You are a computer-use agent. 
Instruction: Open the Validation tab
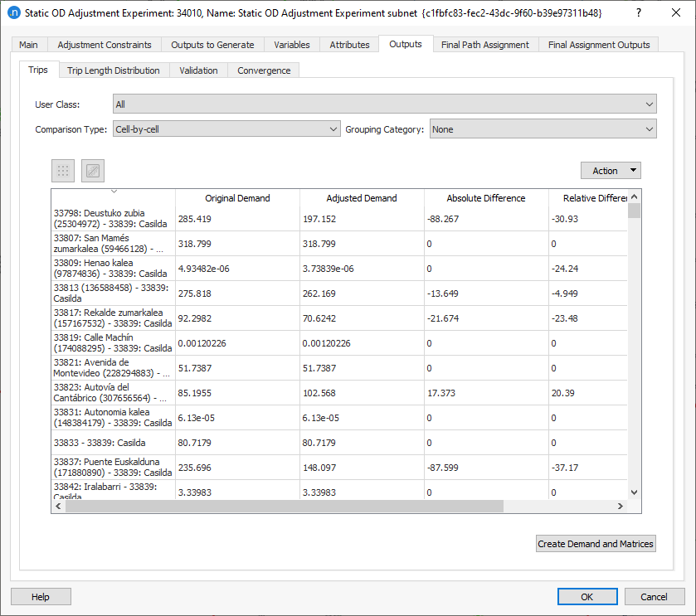pyautogui.click(x=198, y=70)
